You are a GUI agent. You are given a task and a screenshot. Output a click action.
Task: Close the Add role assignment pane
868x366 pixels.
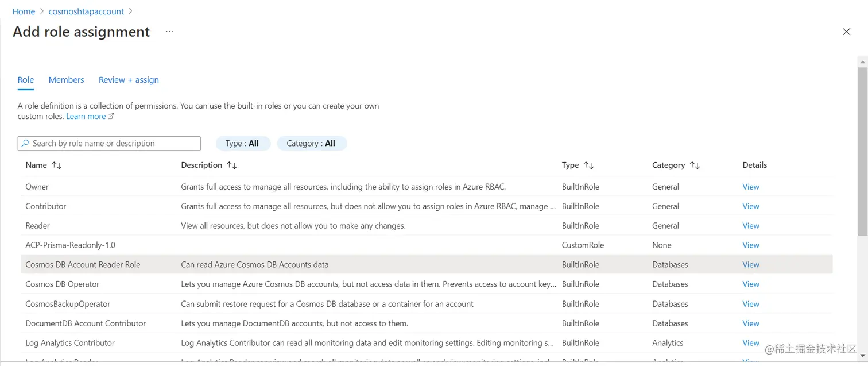coord(846,32)
